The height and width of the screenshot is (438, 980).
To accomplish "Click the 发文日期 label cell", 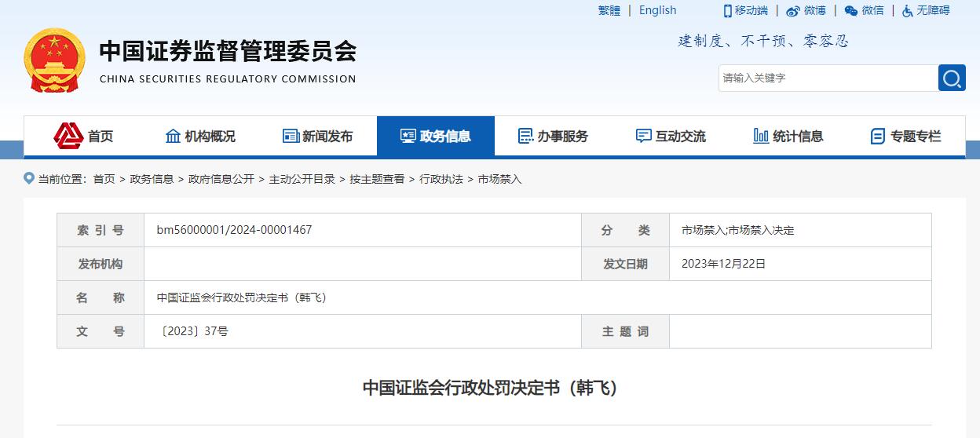I will (625, 264).
